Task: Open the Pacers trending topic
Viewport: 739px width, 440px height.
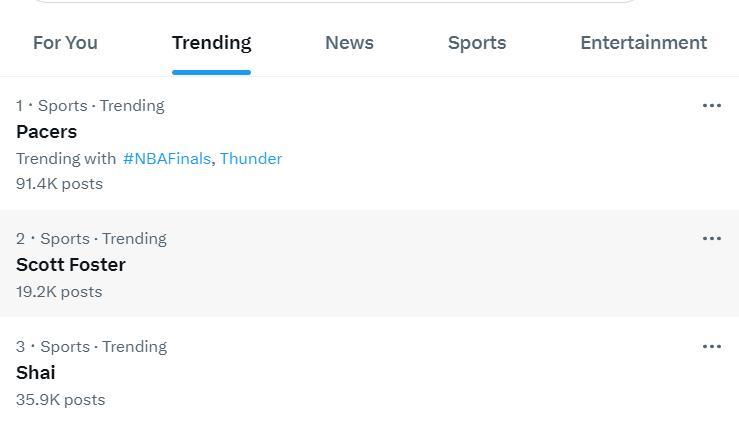Action: (x=47, y=132)
